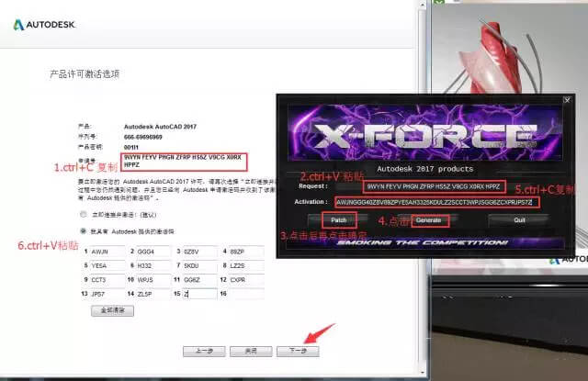This screenshot has width=588, height=381.
Task: Click activation code field 1 containing AWJN
Action: point(107,252)
